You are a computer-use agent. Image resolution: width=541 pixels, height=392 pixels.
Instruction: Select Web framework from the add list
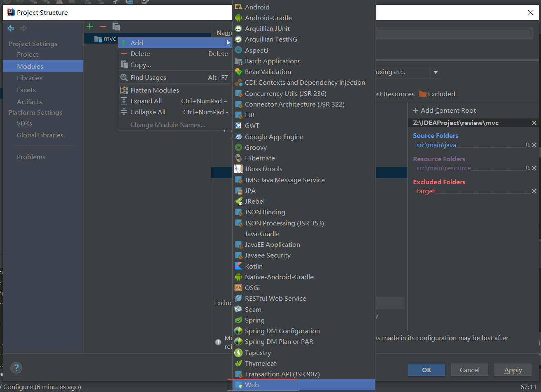coord(304,385)
